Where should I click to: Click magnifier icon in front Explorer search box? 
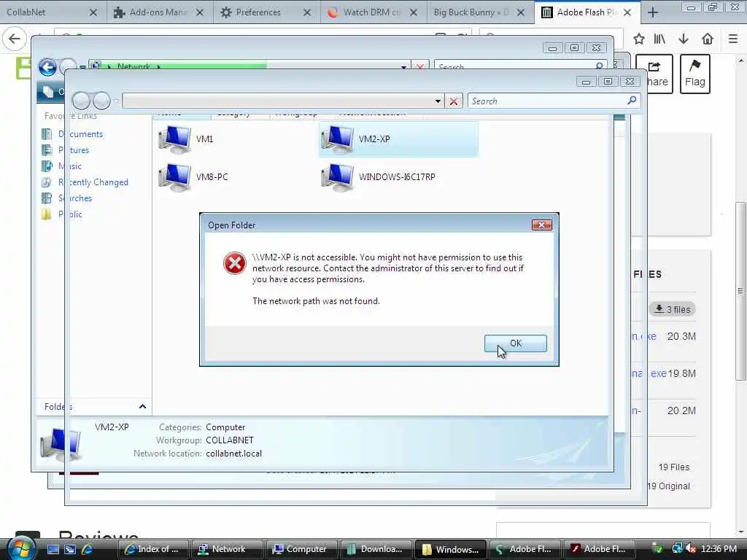[632, 101]
